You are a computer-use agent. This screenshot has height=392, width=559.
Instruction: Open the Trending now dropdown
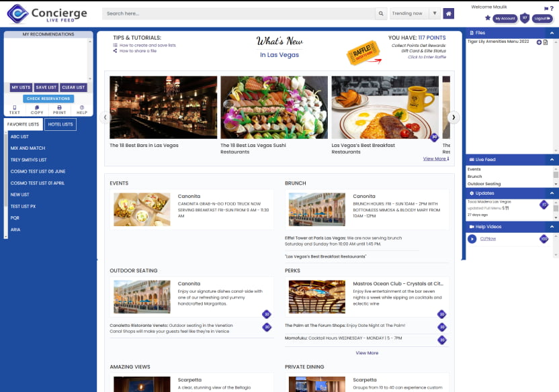(415, 13)
